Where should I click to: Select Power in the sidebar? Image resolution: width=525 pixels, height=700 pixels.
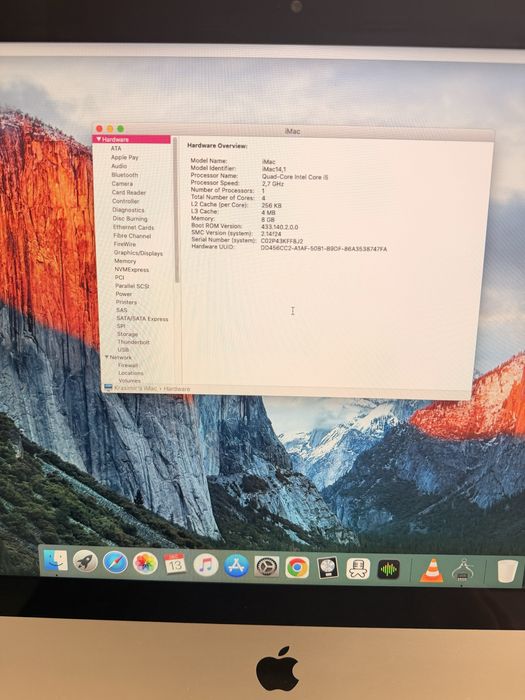click(x=124, y=294)
